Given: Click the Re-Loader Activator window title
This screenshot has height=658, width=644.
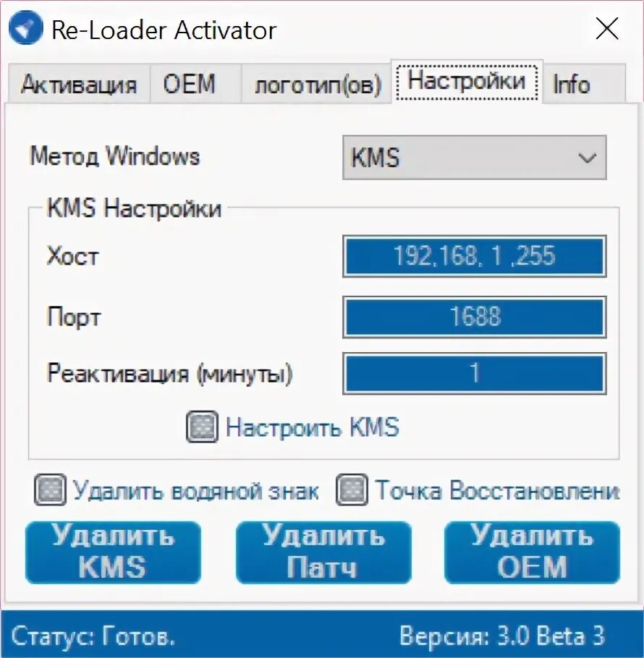Looking at the screenshot, I should click(164, 30).
